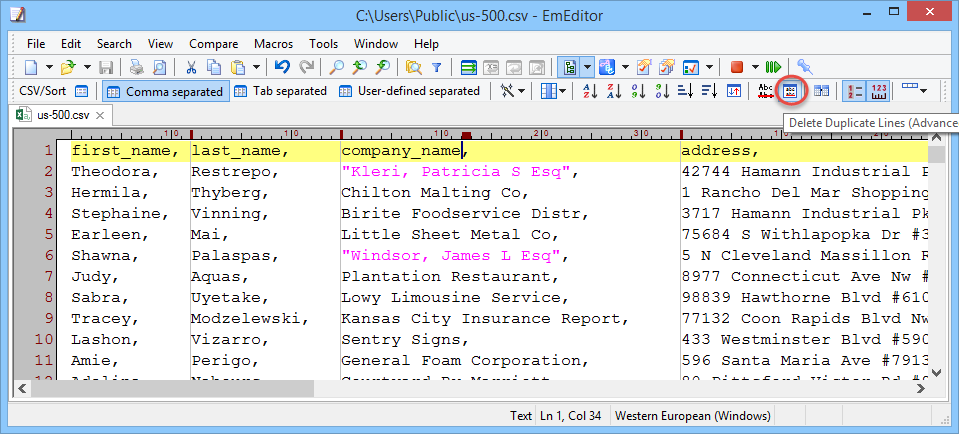The height and width of the screenshot is (434, 959).
Task: Open Print Preview from the toolbar
Action: [x=159, y=67]
